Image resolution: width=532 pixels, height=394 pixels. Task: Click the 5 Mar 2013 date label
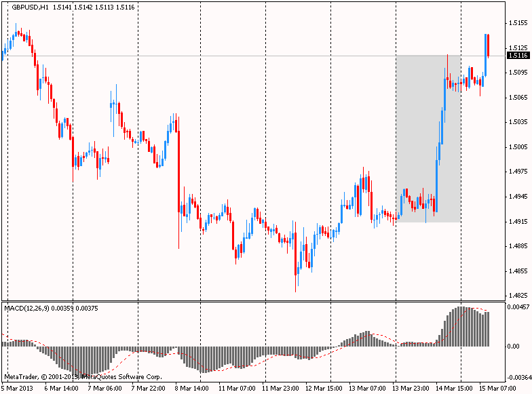click(18, 388)
